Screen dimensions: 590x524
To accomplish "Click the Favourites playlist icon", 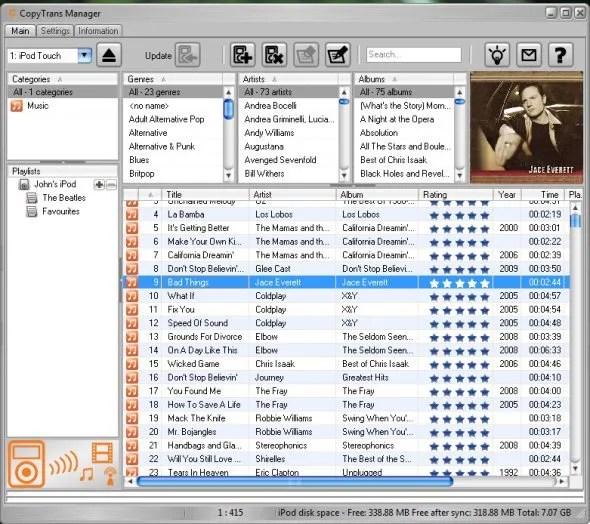I will click(32, 212).
